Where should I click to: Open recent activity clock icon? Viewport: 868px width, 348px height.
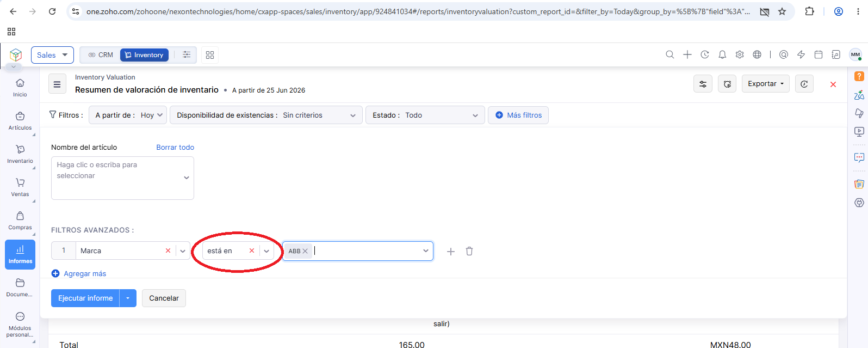pos(705,54)
